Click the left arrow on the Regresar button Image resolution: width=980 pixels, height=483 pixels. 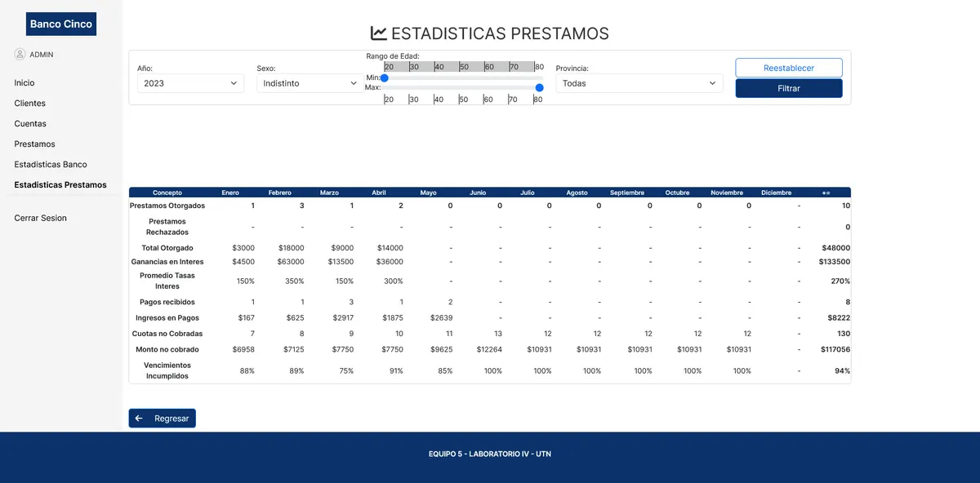138,418
